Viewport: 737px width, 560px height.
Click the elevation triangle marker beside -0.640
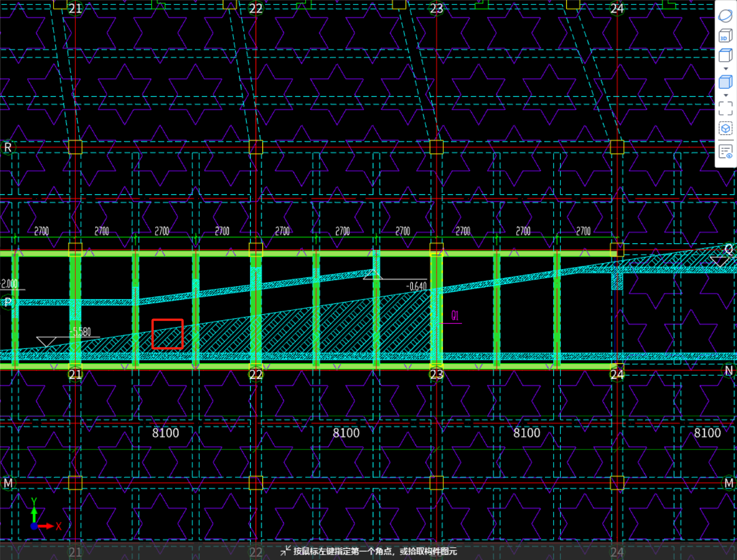373,274
